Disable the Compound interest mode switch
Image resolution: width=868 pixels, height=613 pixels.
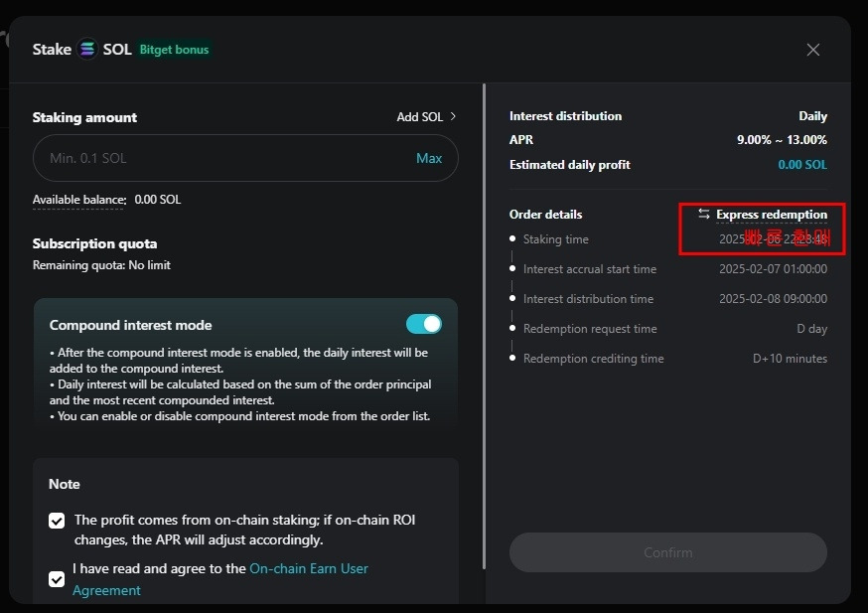pyautogui.click(x=424, y=324)
